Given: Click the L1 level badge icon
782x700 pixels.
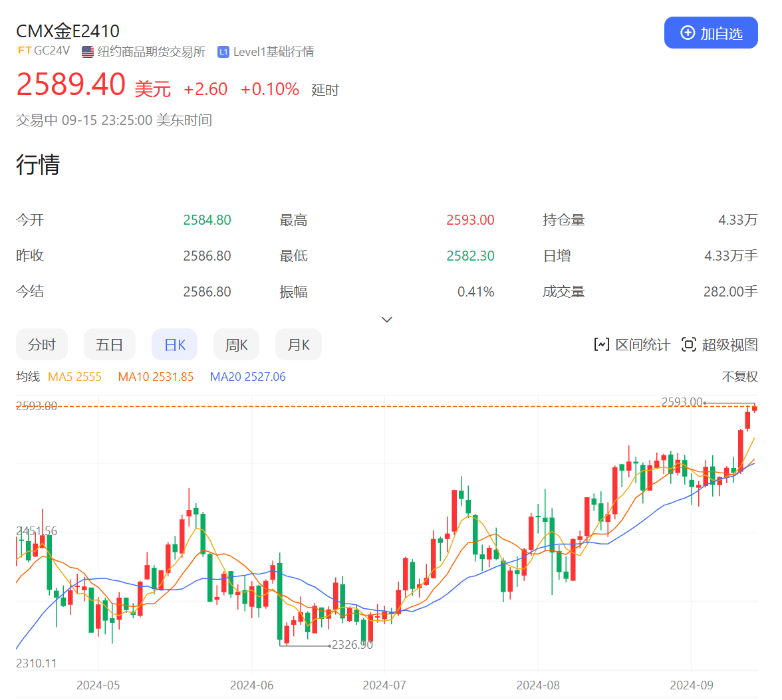Looking at the screenshot, I should [223, 52].
